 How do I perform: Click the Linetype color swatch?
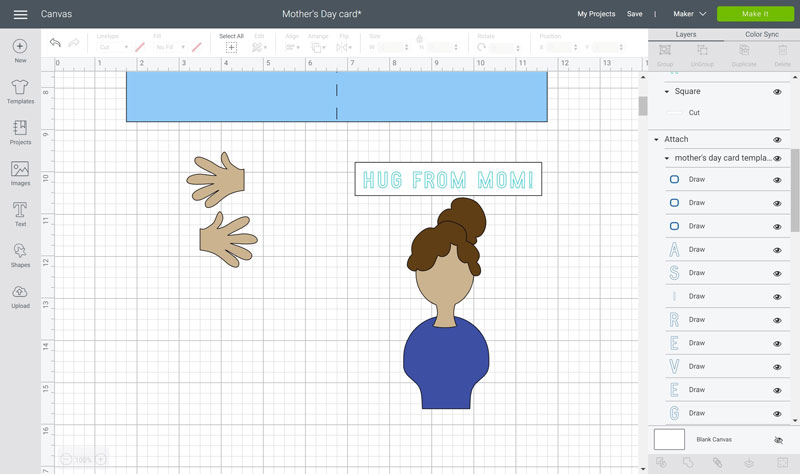pos(140,47)
